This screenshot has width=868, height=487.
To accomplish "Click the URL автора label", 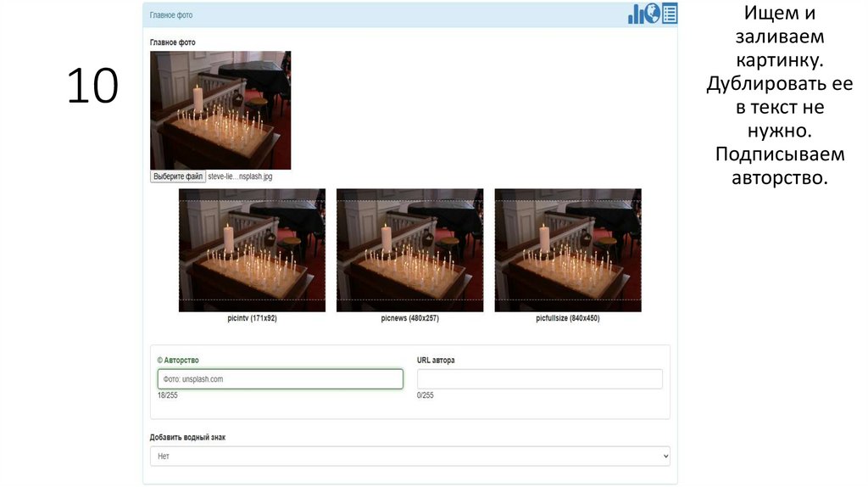I will [x=436, y=360].
